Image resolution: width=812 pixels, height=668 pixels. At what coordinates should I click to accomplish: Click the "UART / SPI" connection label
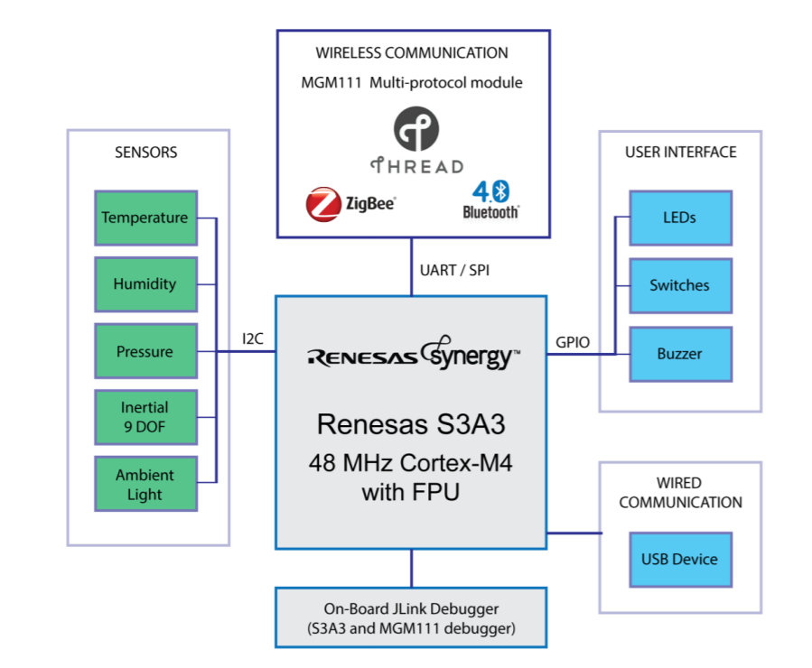point(454,270)
